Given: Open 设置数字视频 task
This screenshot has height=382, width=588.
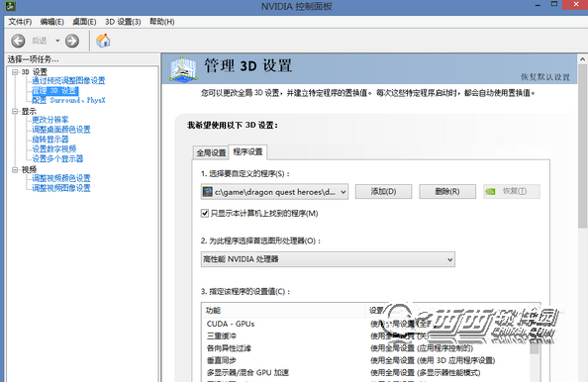Looking at the screenshot, I should coord(54,148).
